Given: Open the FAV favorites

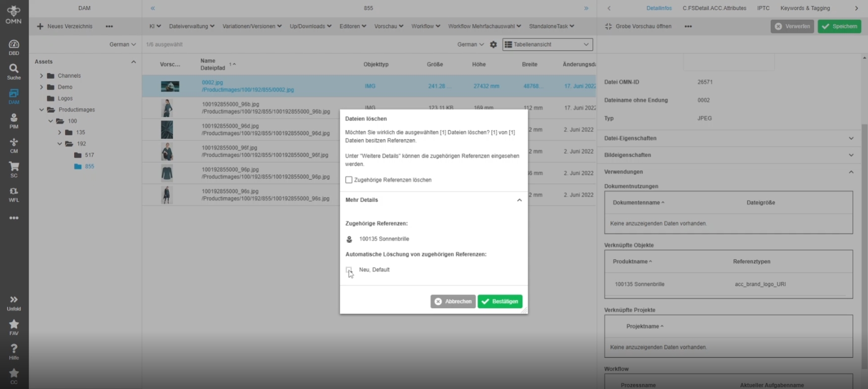Looking at the screenshot, I should coord(14,327).
